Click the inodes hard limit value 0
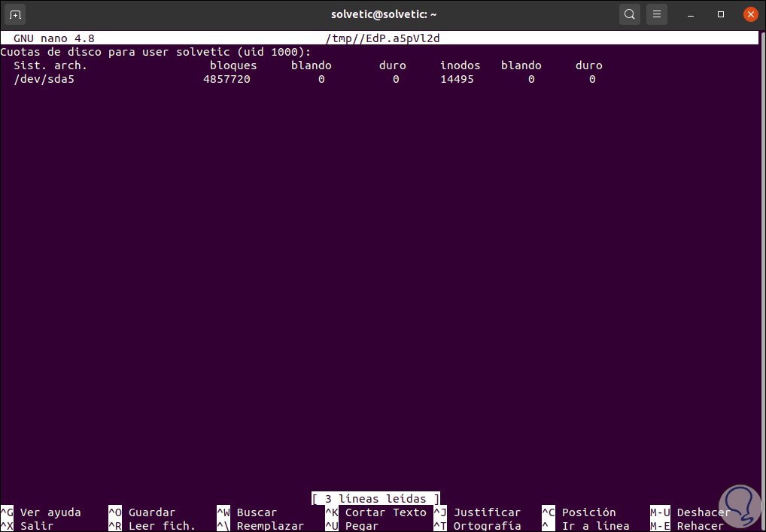Viewport: 766px width, 532px height. coord(592,79)
